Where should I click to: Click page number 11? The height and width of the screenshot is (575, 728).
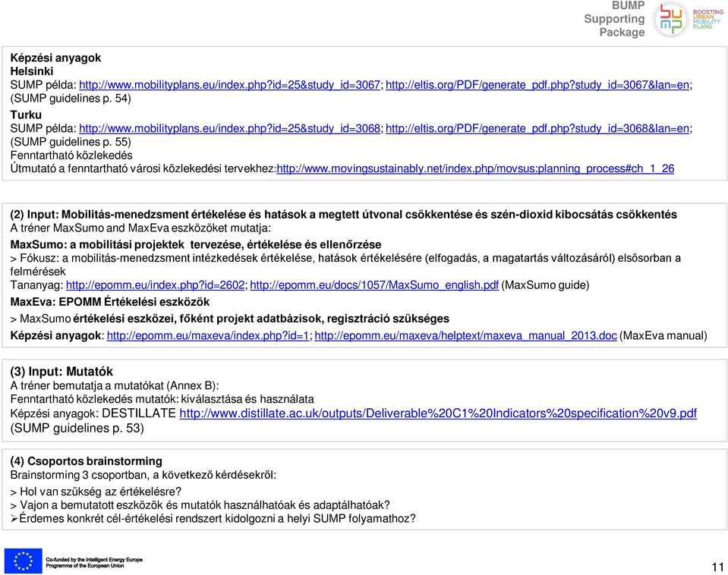pyautogui.click(x=718, y=567)
